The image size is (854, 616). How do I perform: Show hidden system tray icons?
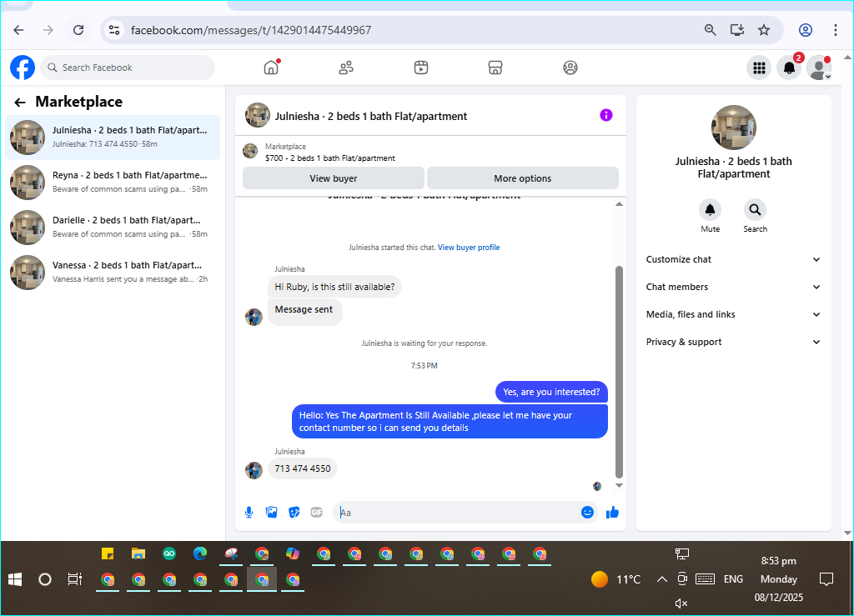point(661,579)
